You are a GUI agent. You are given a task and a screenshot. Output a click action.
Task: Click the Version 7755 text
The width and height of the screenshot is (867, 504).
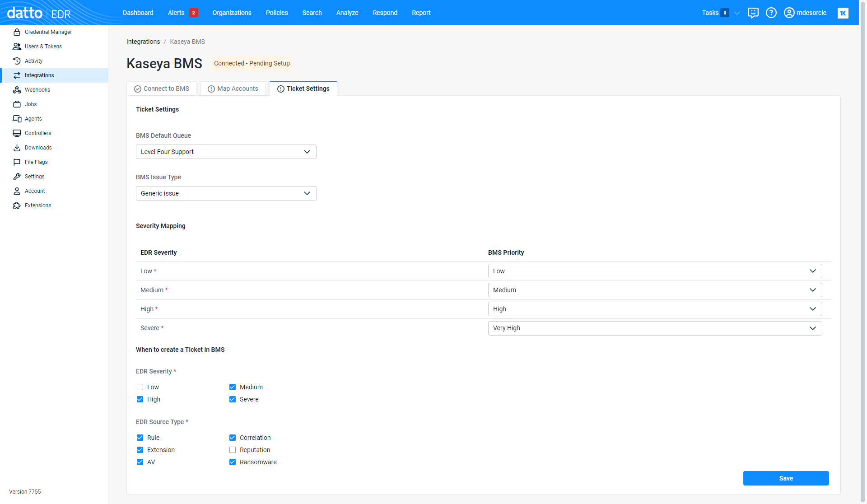(x=25, y=492)
